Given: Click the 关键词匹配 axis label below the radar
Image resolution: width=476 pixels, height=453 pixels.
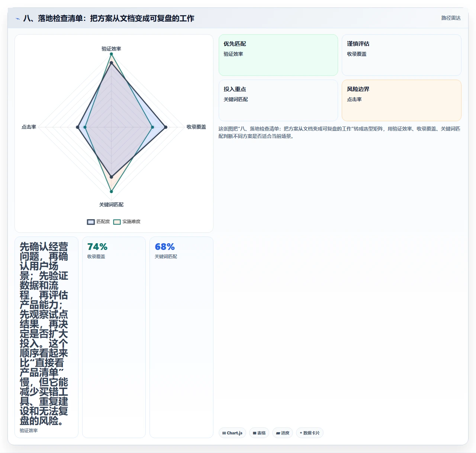Looking at the screenshot, I should pyautogui.click(x=111, y=205).
